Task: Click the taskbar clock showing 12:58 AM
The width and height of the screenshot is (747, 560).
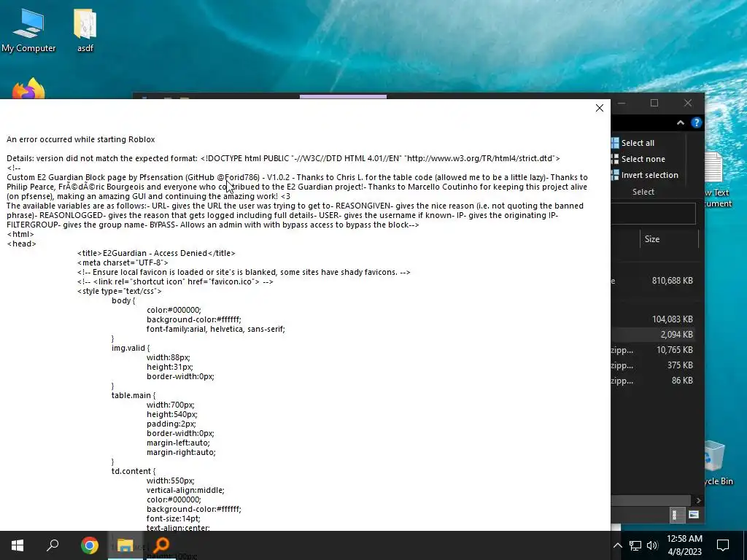Action: coord(684,545)
